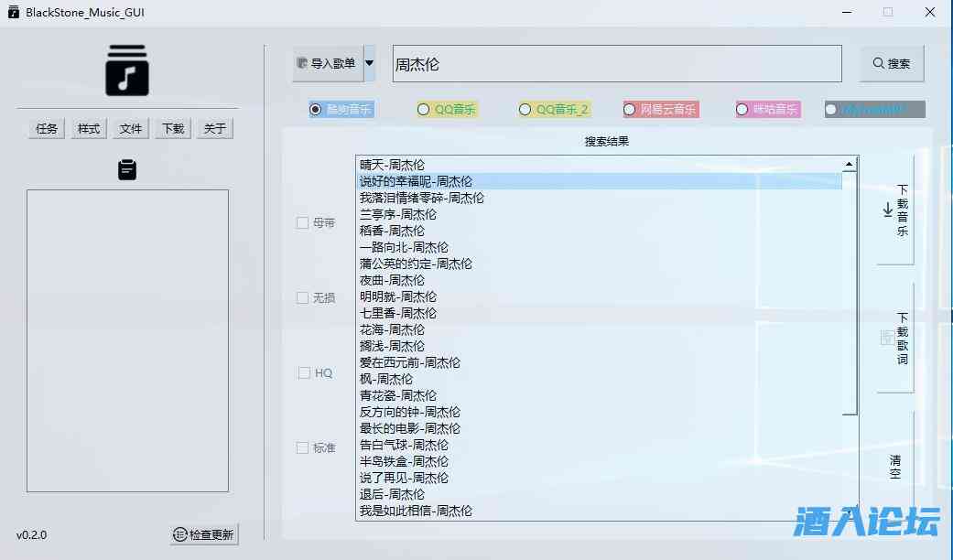The width and height of the screenshot is (953, 560).
Task: Open the 关于 menu
Action: click(x=214, y=129)
